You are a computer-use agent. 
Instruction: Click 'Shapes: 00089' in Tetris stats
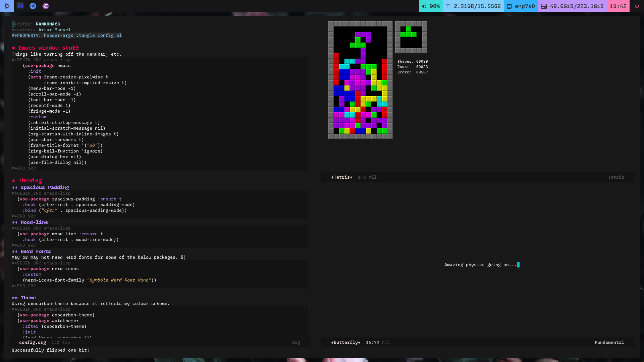coord(413,62)
